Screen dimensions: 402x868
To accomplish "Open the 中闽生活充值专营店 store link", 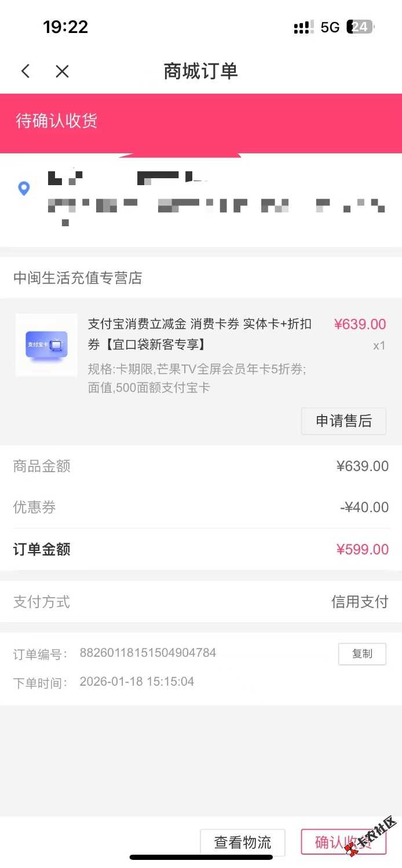I will pyautogui.click(x=78, y=278).
